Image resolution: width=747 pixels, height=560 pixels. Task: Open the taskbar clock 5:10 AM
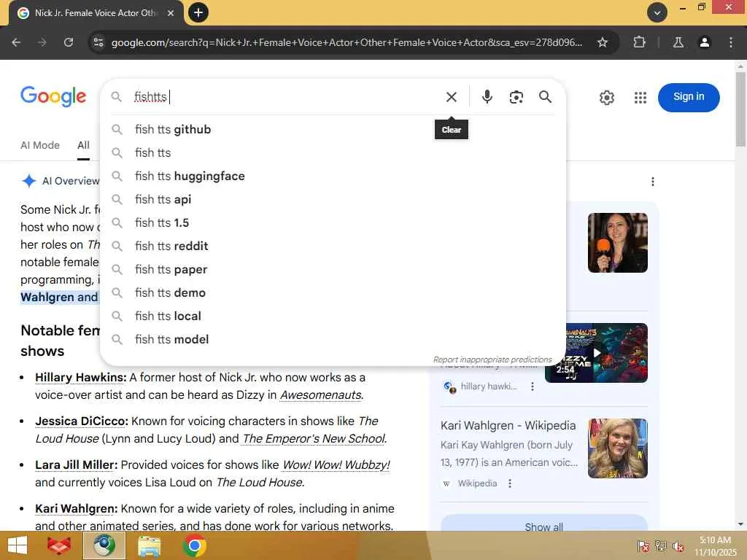tap(715, 546)
